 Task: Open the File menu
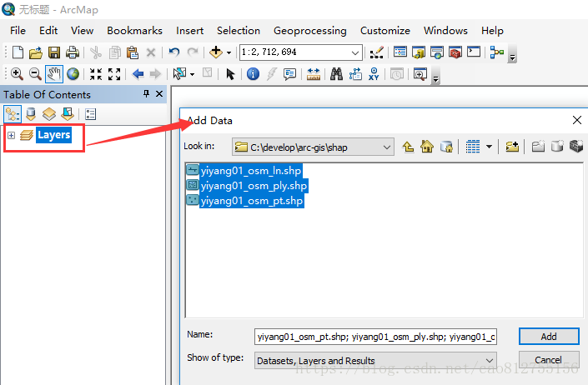18,30
